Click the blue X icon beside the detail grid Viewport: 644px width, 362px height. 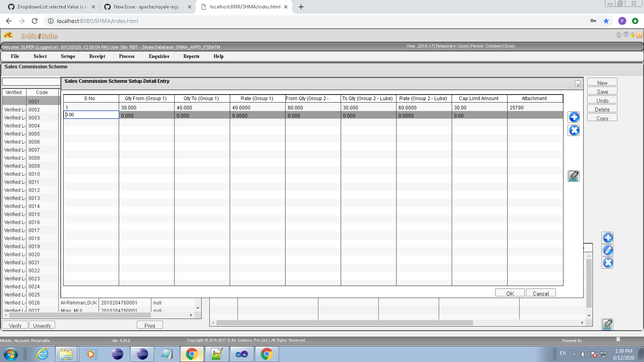[574, 130]
